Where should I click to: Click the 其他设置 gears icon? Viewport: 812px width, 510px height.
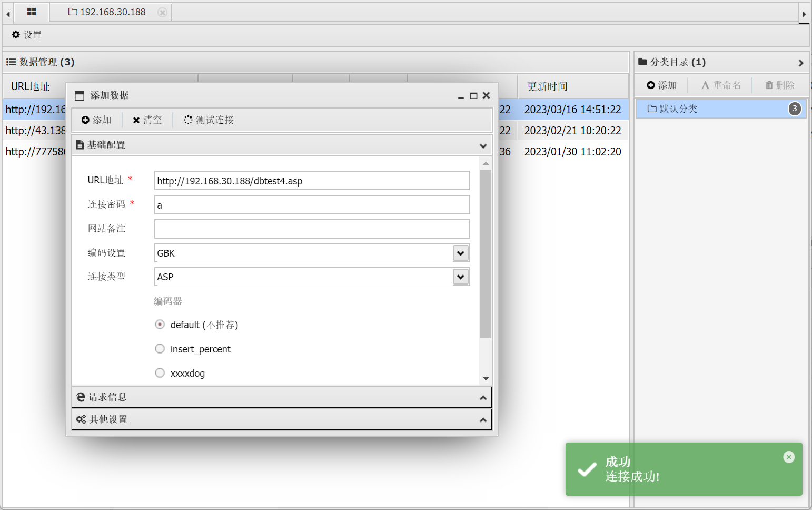(81, 419)
